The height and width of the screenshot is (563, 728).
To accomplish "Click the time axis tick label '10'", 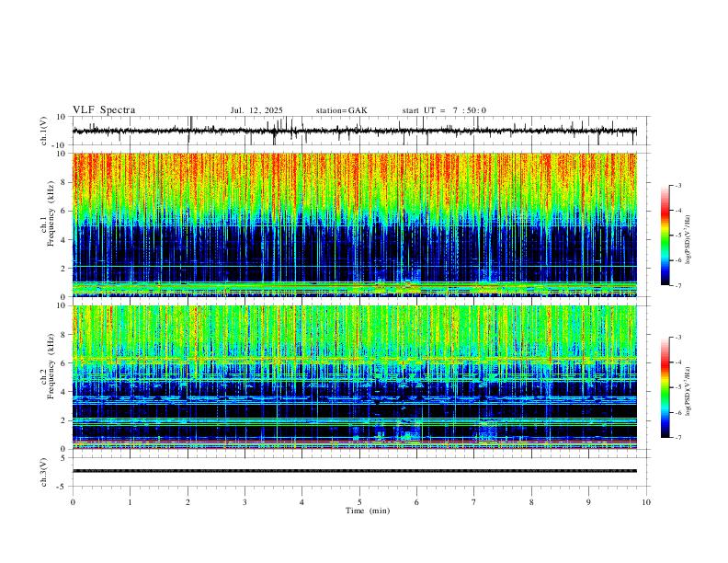I will coord(646,502).
